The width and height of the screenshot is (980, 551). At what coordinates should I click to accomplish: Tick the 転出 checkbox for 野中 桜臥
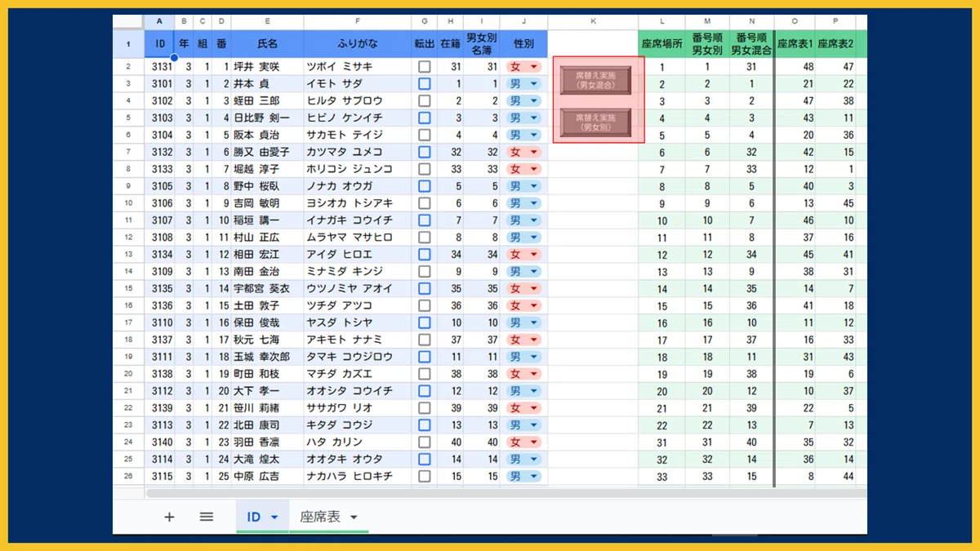click(424, 187)
